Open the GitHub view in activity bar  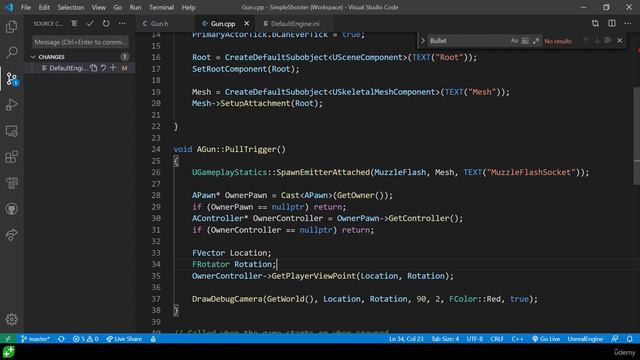(11, 209)
